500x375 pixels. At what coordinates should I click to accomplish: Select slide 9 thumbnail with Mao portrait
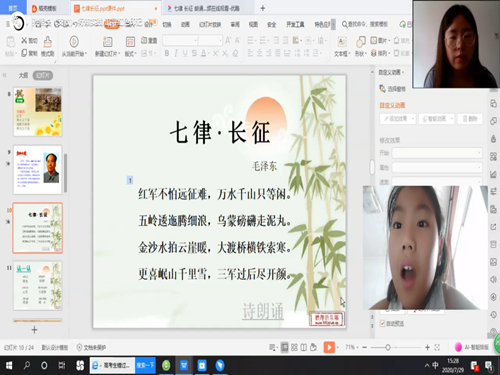(38, 170)
